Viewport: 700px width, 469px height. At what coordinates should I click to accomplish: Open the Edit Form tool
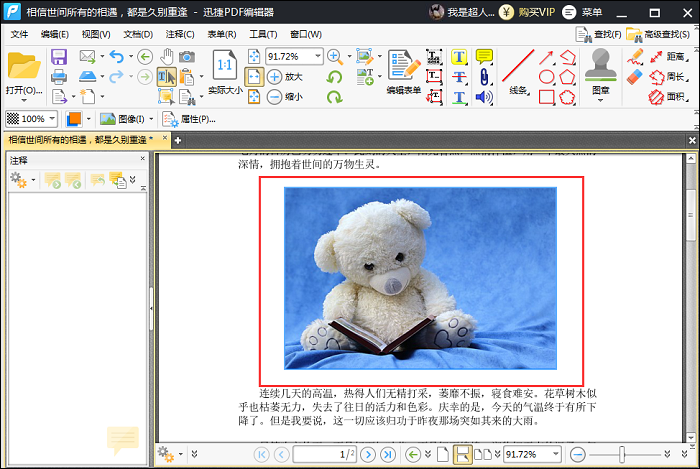point(404,72)
